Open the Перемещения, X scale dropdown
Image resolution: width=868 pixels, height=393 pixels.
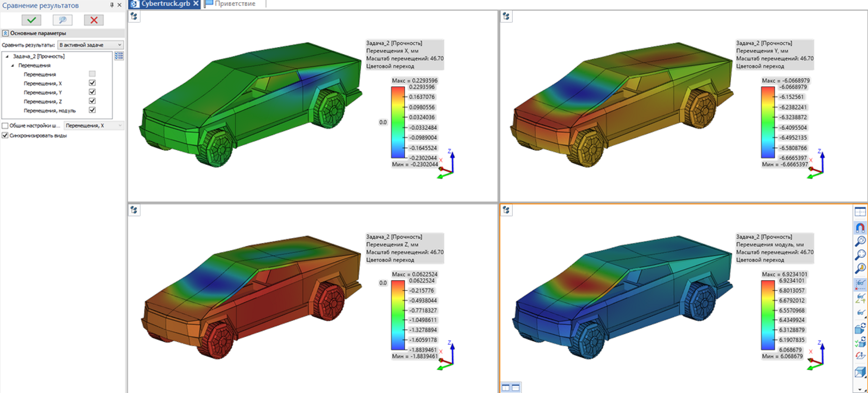pos(94,126)
